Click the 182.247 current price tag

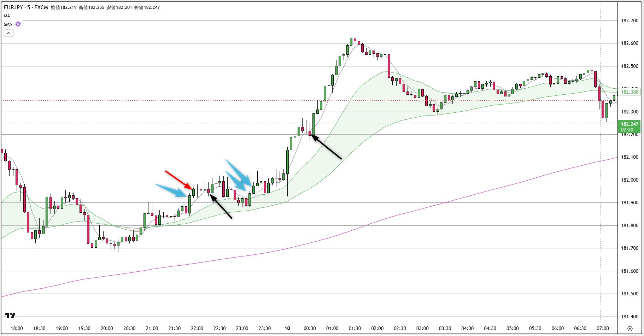[x=630, y=124]
